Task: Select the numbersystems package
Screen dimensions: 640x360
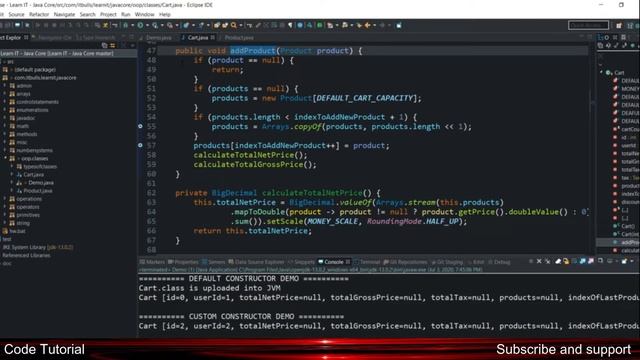Action: click(x=35, y=151)
